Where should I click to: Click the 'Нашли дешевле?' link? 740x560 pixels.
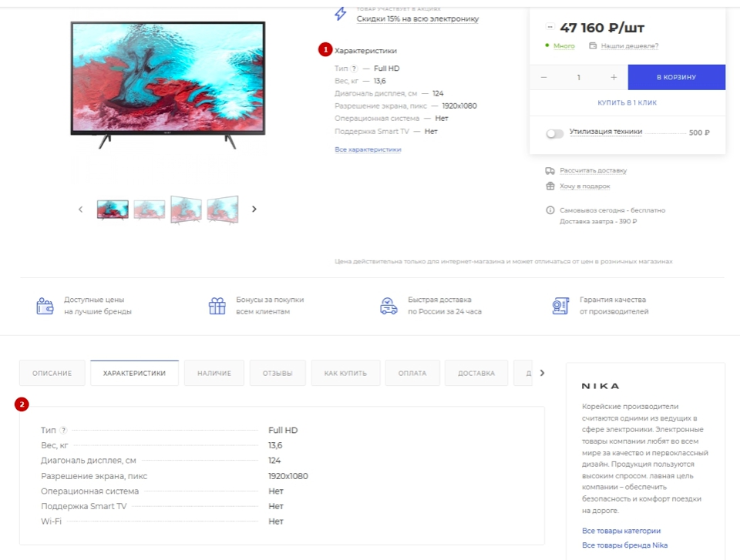[630, 45]
